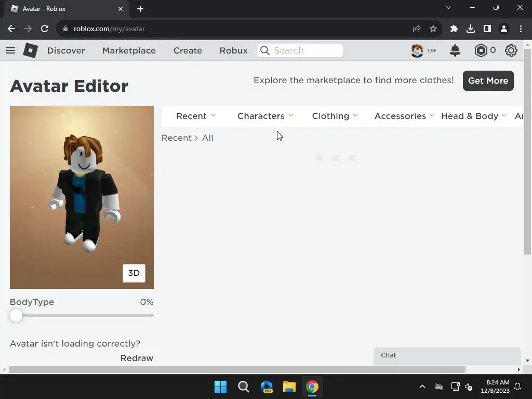Click the address bar URL
Viewport: 532px width, 399px height.
tap(109, 29)
